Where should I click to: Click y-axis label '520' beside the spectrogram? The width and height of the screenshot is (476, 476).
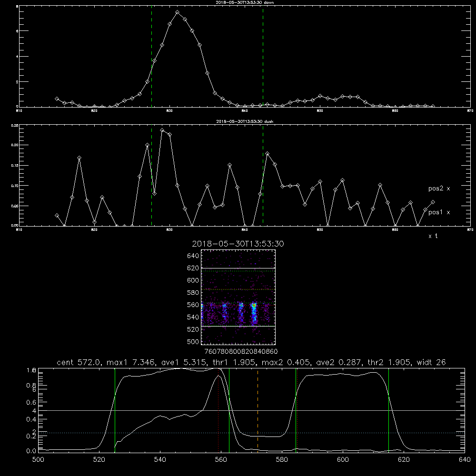tap(193, 329)
